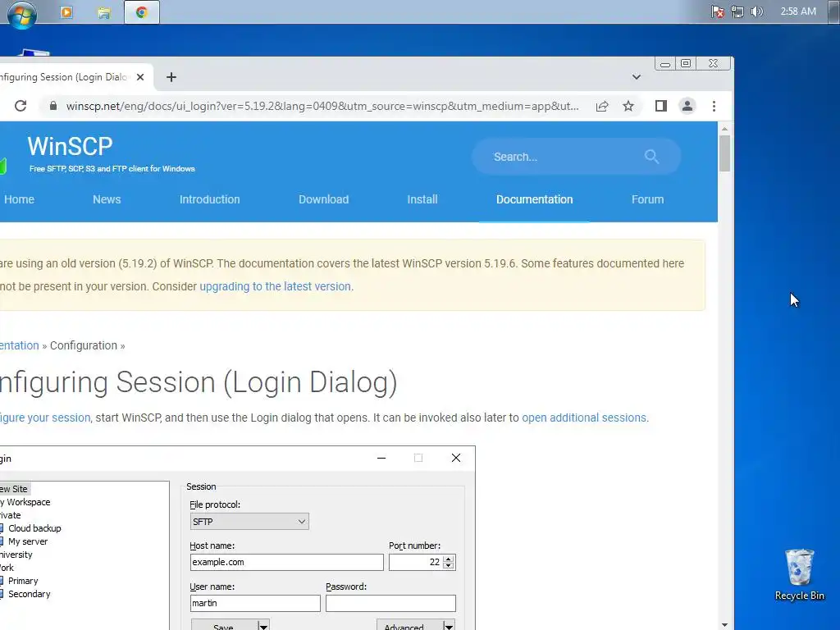The image size is (840, 630).
Task: Select Cloud backup site in tree
Action: click(34, 528)
